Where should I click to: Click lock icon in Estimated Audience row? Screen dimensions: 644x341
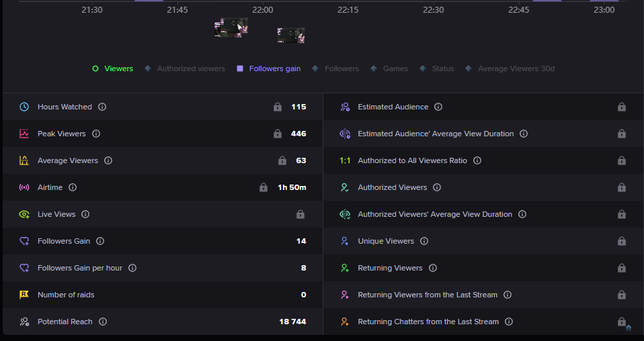pos(622,107)
